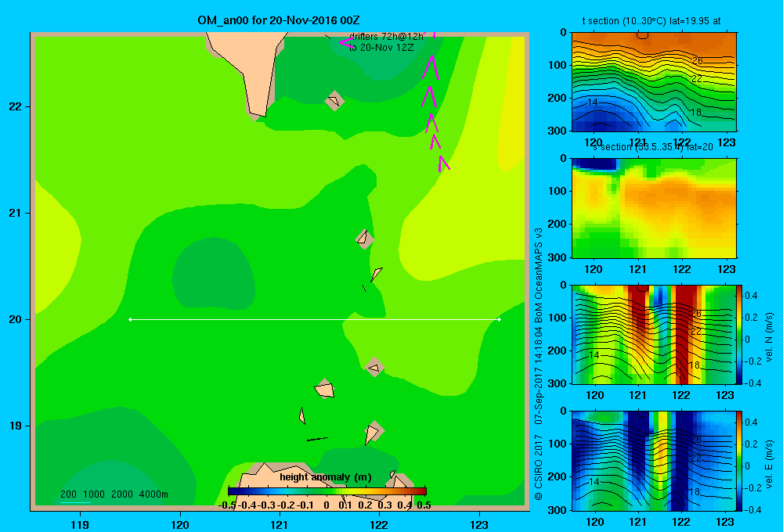Click the vel. N color scale bar

739,334
